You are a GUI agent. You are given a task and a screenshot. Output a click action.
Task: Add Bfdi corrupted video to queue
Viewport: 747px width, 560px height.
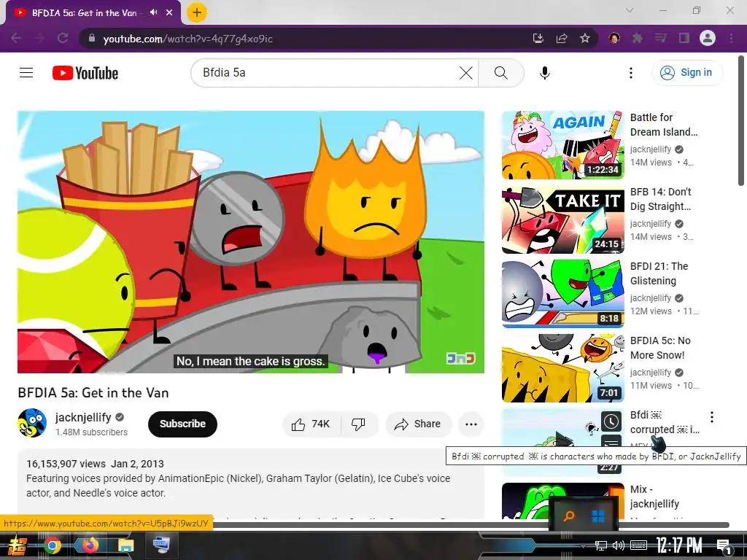click(611, 443)
